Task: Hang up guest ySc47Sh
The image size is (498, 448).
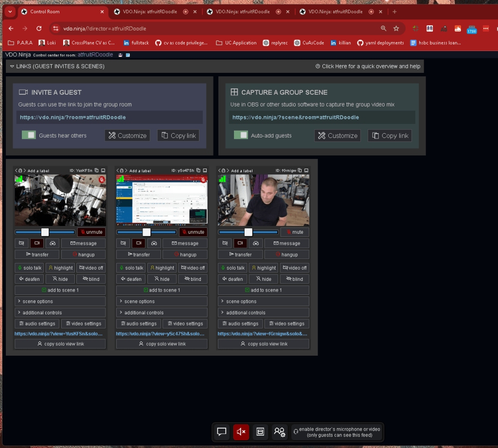Action: (x=185, y=255)
